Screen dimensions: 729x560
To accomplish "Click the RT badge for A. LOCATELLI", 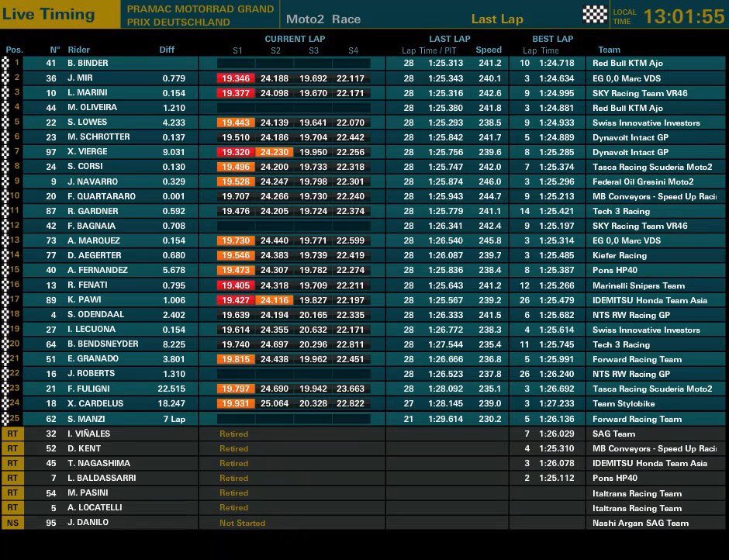I will [12, 507].
